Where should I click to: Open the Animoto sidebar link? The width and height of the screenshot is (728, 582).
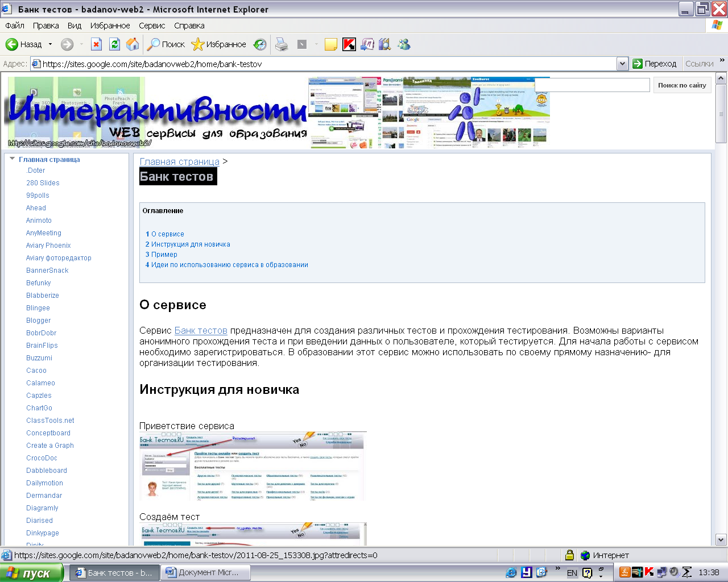click(x=39, y=221)
